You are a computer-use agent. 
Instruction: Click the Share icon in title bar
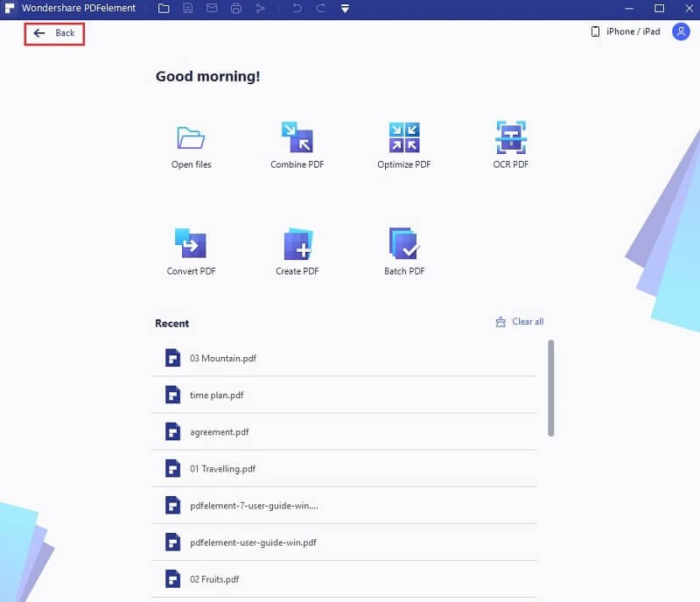tap(260, 9)
